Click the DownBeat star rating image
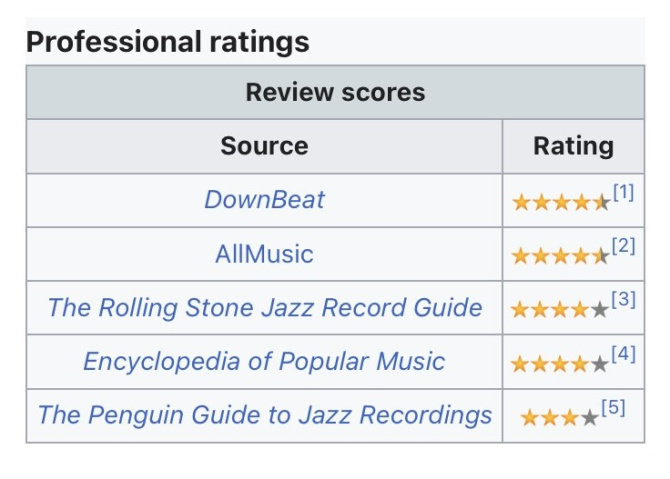The height and width of the screenshot is (479, 670). coord(561,203)
